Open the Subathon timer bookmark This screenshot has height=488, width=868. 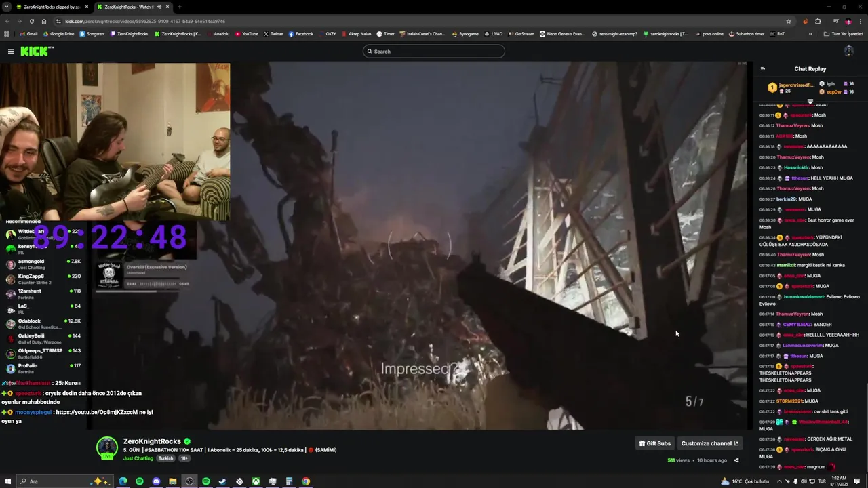746,33
